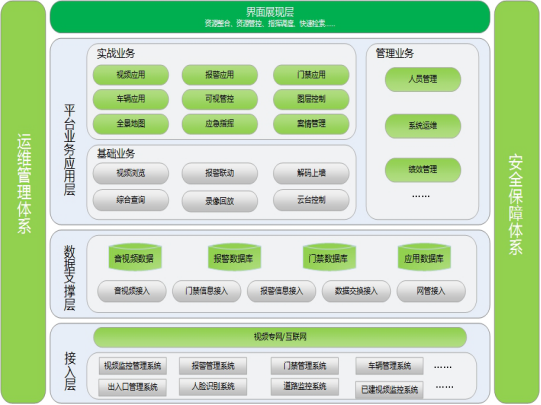Select the 车辆管理系统 box
Image resolution: width=541 pixels, height=405 pixels.
tap(390, 366)
